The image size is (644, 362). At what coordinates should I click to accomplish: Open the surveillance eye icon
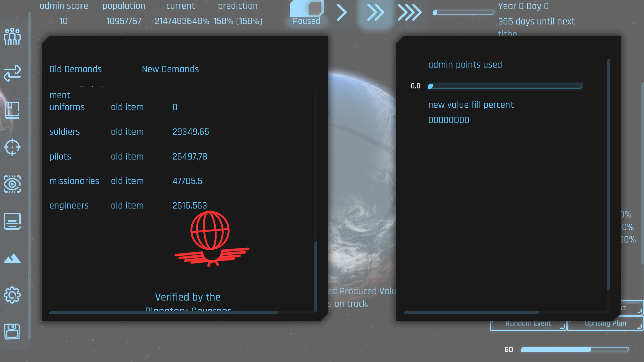point(12,184)
